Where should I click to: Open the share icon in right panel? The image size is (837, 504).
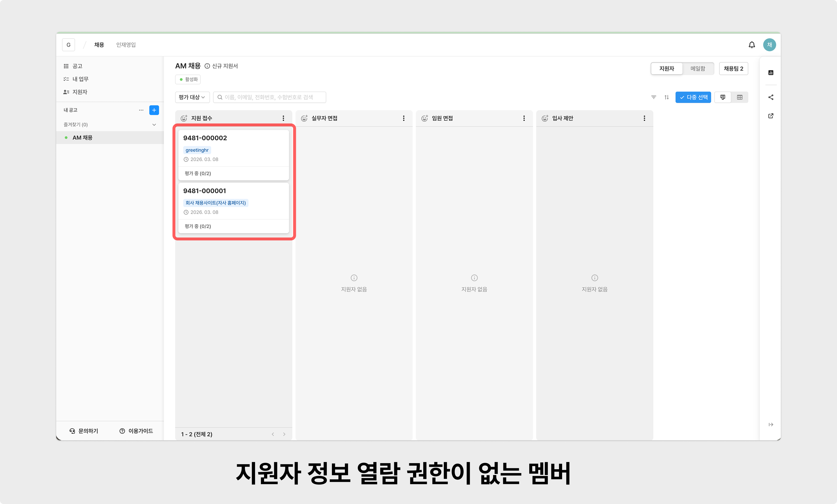tap(770, 98)
